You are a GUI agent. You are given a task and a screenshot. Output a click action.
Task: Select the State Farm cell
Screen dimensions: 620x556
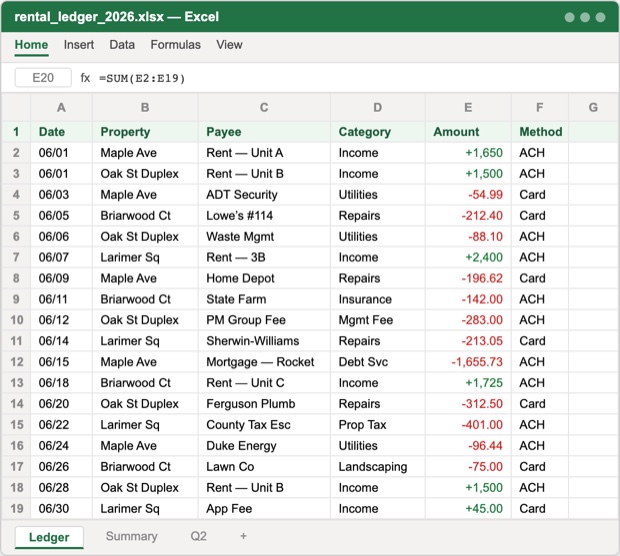264,299
